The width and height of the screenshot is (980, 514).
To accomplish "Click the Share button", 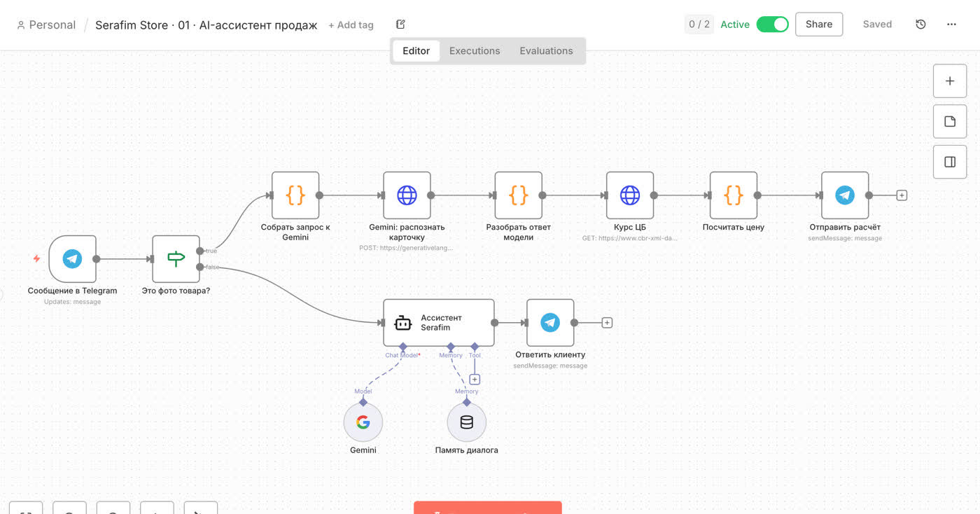I will point(819,25).
